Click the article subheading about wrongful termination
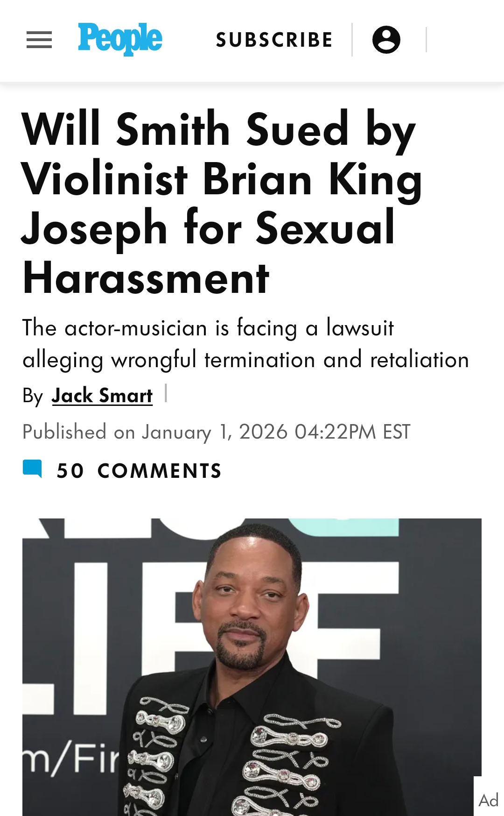The height and width of the screenshot is (816, 504). coord(245,344)
